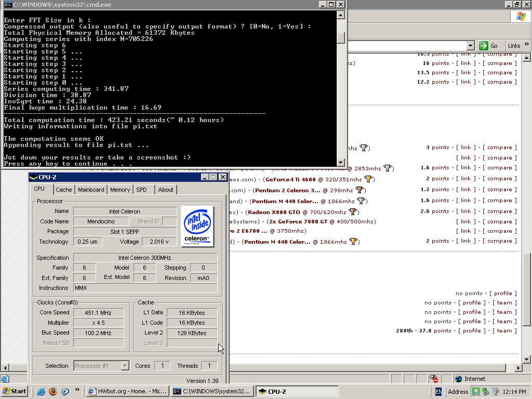Image resolution: width=532 pixels, height=399 pixels.
Task: Click the browser page scroll up arrow
Action: click(527, 58)
